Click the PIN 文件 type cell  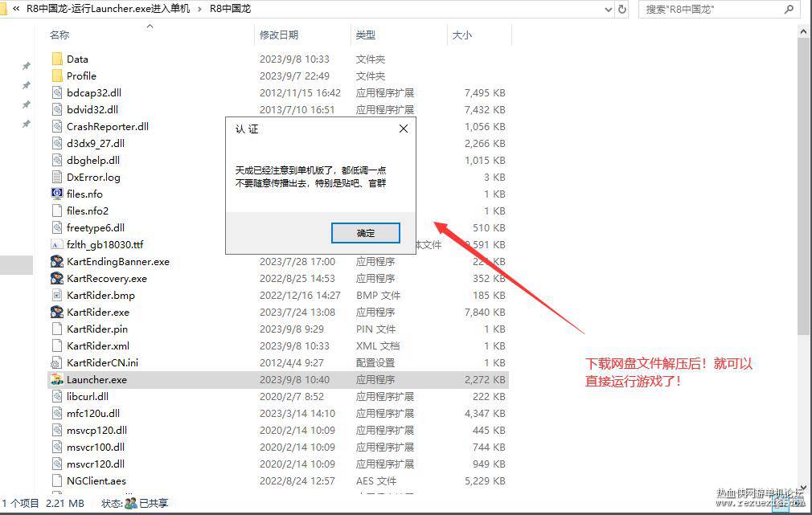click(376, 329)
